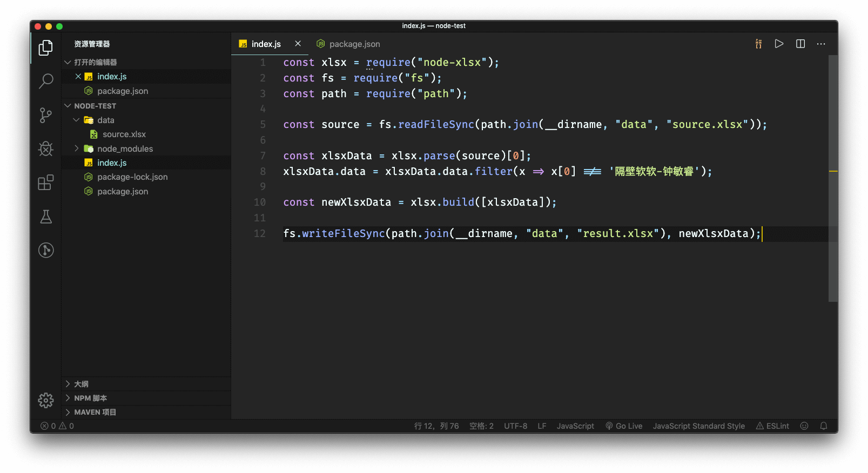Screen dimensions: 868x473
Task: Split the editor to the right
Action: [800, 44]
